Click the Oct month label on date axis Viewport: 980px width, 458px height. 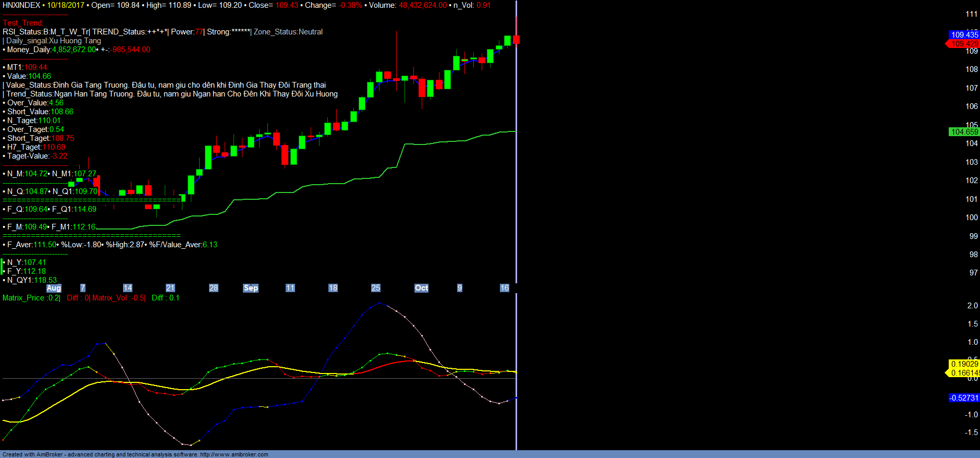pos(421,288)
